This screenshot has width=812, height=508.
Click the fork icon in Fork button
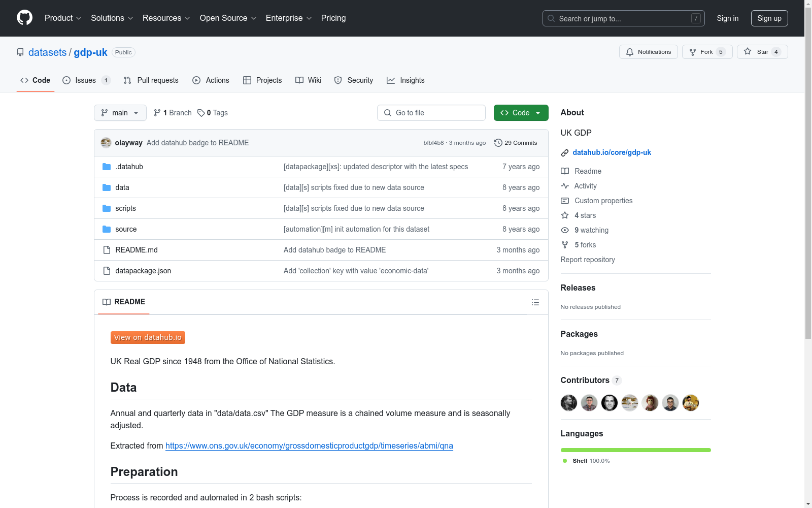693,52
